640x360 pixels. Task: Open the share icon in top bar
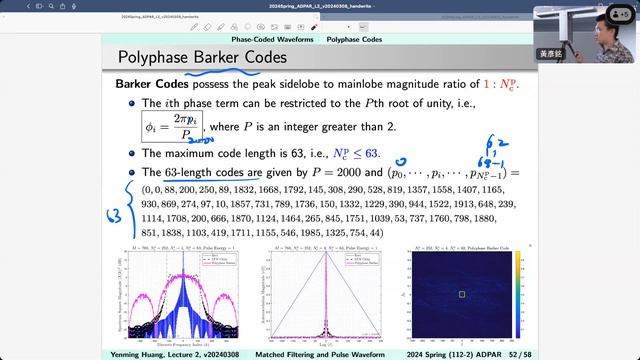pyautogui.click(x=62, y=6)
